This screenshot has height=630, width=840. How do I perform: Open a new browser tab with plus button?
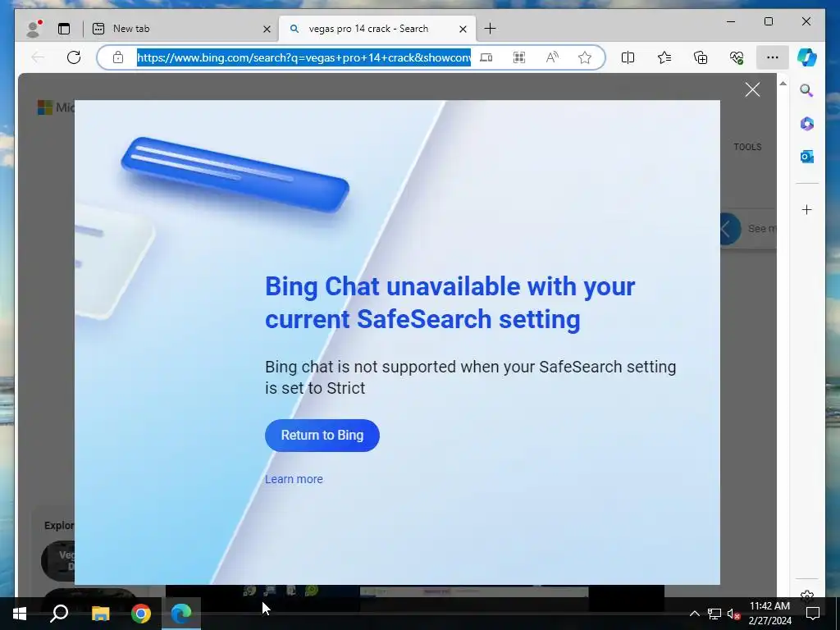pos(490,29)
